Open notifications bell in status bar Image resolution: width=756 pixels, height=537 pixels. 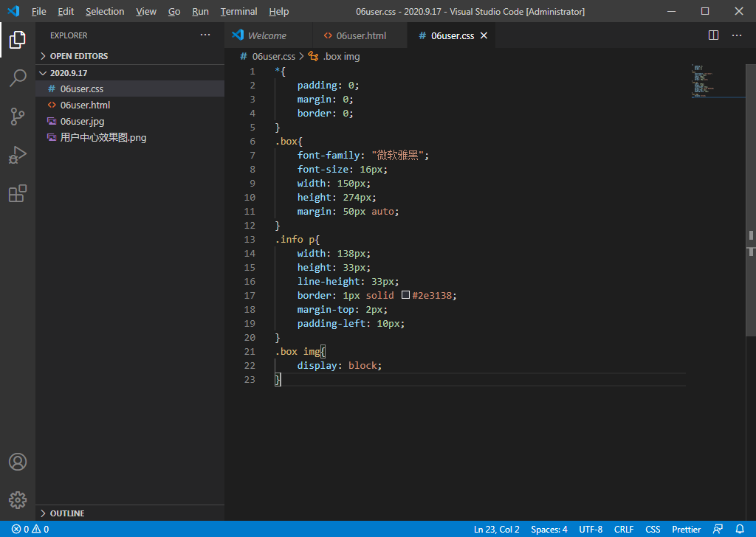coord(740,530)
